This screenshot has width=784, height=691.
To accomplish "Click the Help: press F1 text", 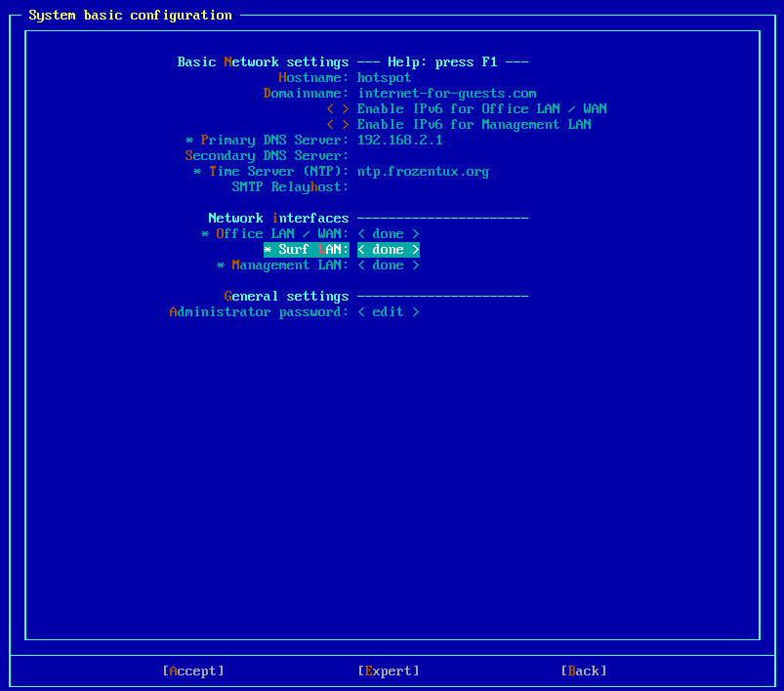I will [442, 62].
